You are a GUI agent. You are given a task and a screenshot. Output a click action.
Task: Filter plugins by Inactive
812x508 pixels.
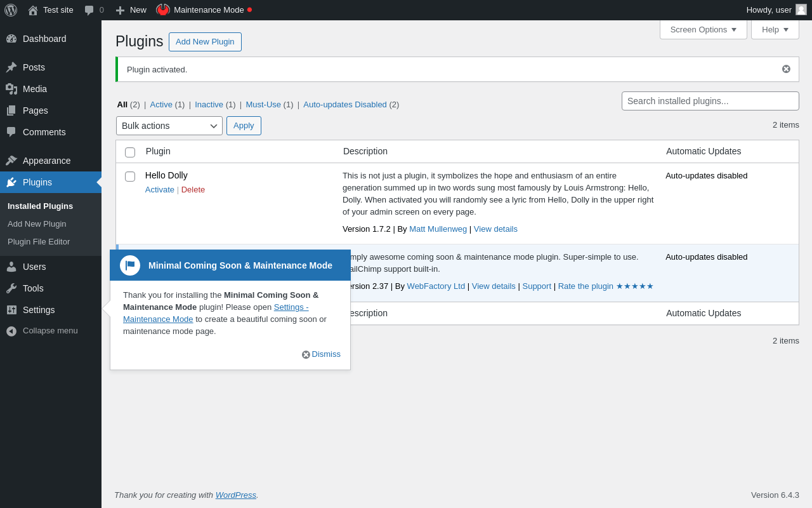[209, 105]
